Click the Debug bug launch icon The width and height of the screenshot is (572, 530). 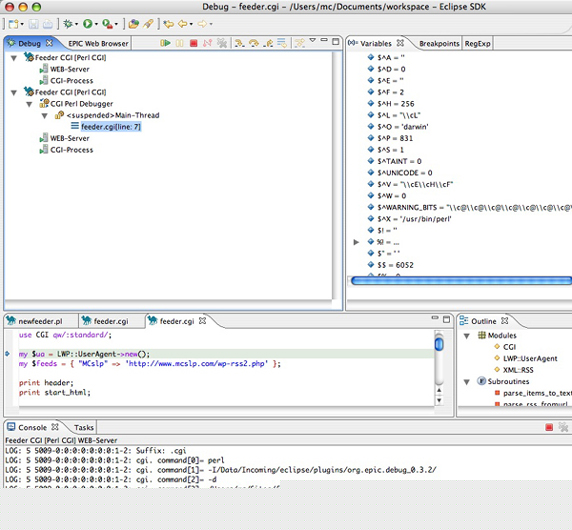coord(68,24)
